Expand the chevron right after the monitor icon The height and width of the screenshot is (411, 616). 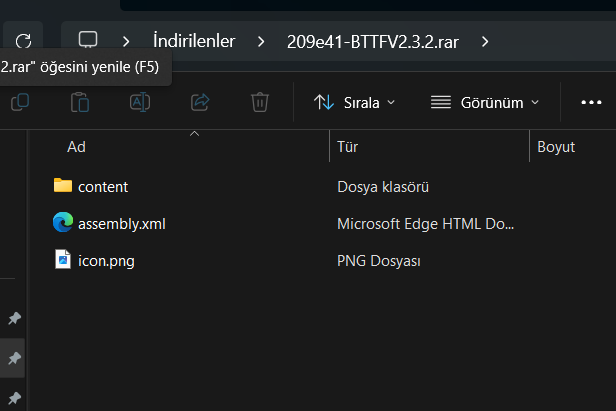click(x=127, y=41)
